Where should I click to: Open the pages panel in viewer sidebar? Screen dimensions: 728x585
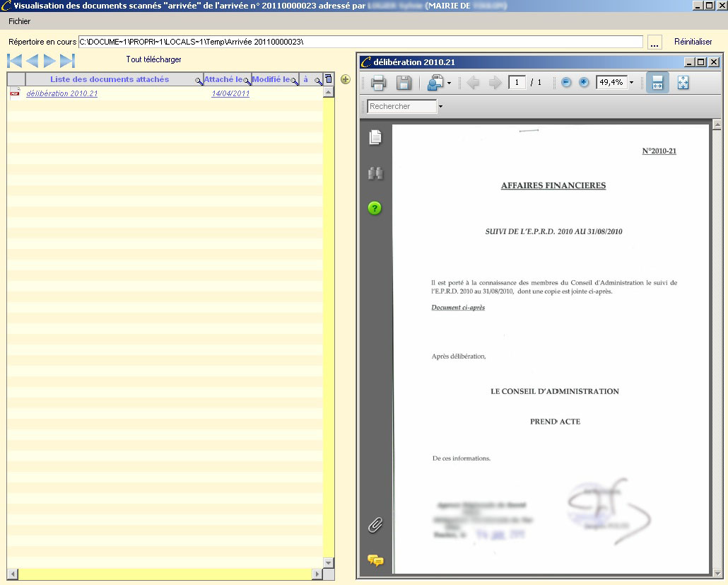(375, 138)
